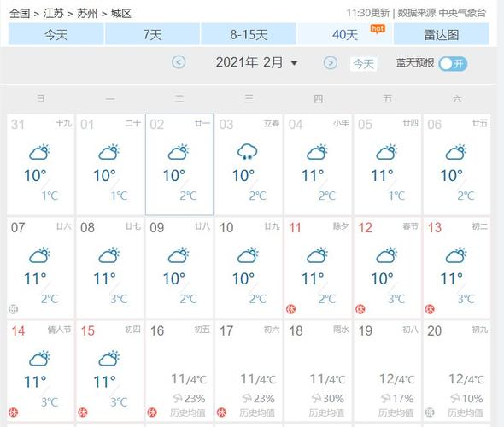Click the cloudy icon on day 31
Image resolution: width=504 pixels, height=427 pixels.
40,152
